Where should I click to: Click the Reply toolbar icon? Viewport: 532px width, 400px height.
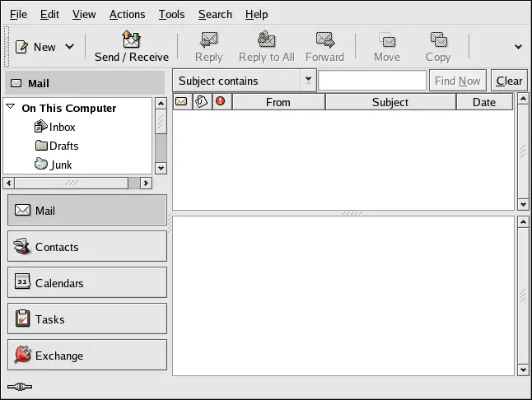(208, 40)
